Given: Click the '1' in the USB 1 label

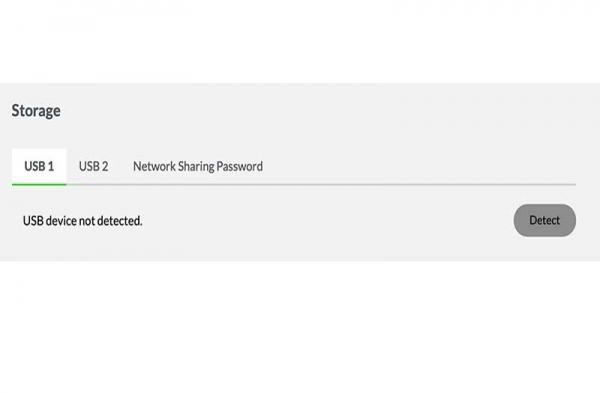Looking at the screenshot, I should (x=51, y=166).
